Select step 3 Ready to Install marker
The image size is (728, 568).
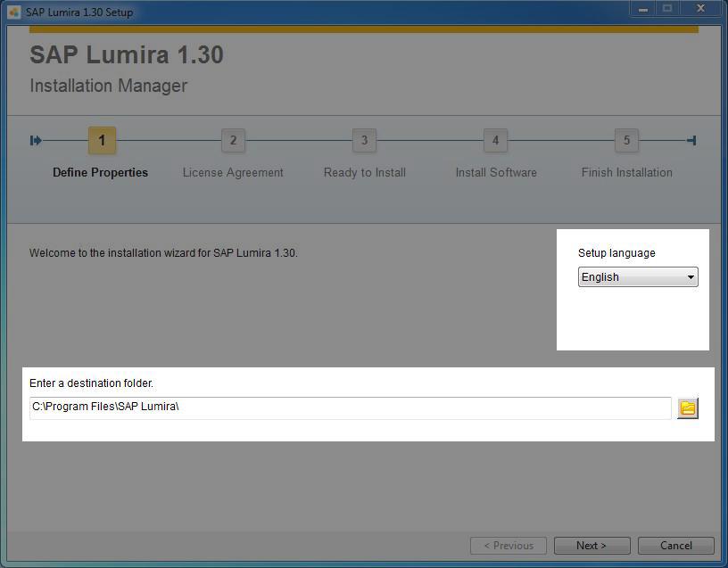click(365, 140)
